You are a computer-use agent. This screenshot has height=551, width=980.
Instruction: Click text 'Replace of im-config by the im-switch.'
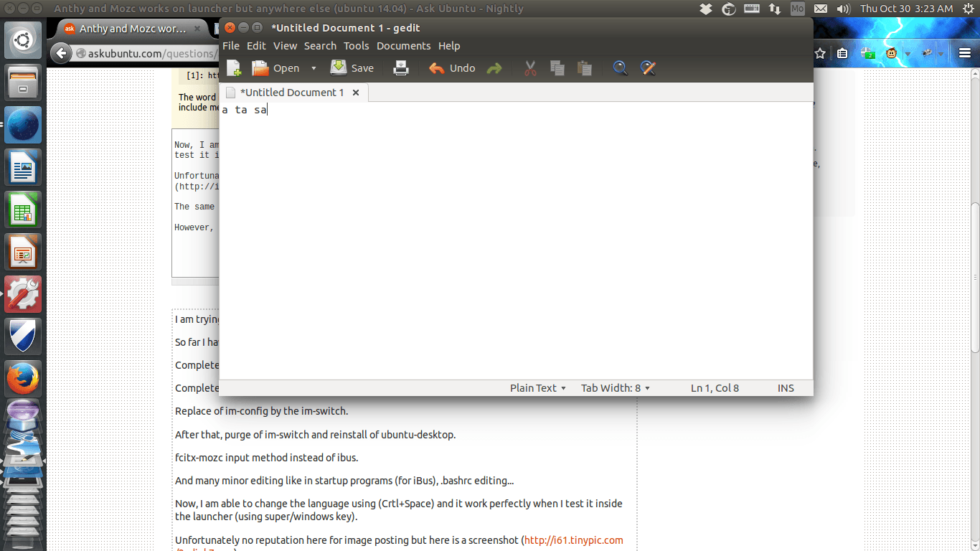point(261,411)
